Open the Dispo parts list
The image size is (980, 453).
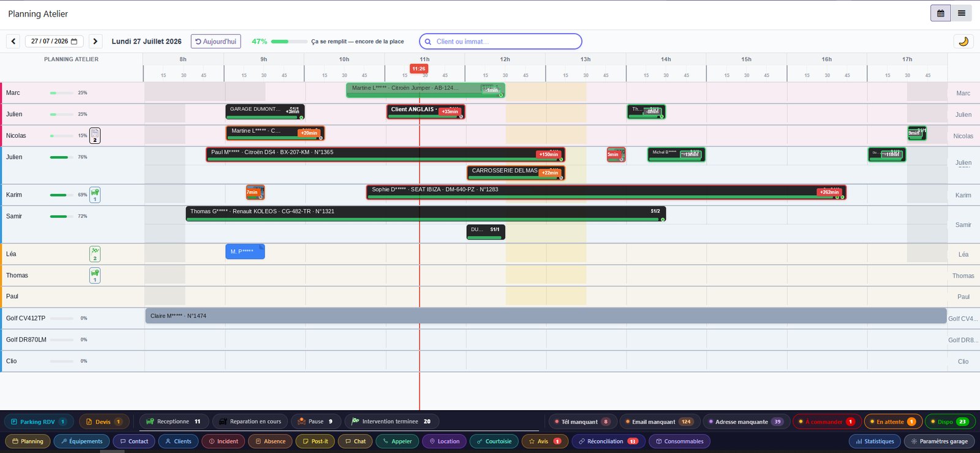point(950,422)
